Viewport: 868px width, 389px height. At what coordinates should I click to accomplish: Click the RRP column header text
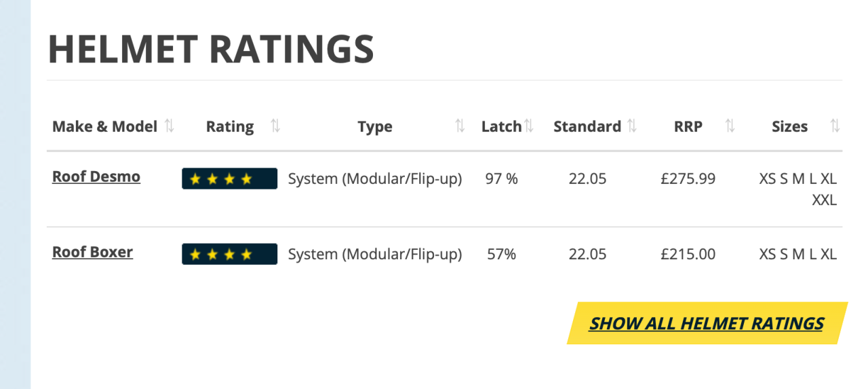pos(688,126)
